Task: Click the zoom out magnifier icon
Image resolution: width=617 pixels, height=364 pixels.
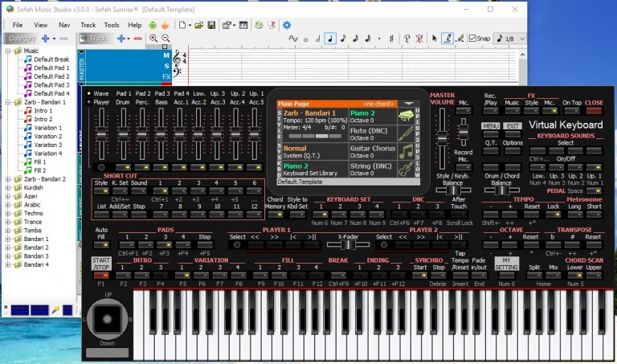Action: tap(165, 39)
